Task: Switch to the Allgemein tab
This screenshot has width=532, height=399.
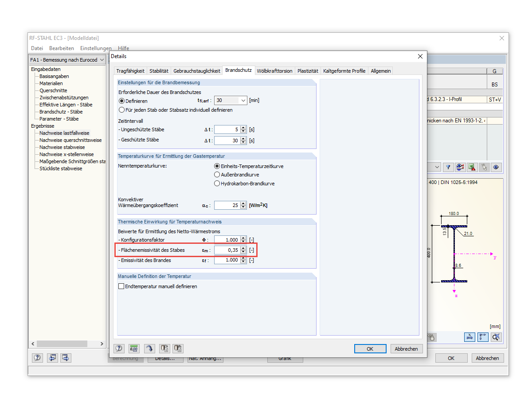Action: click(x=381, y=71)
